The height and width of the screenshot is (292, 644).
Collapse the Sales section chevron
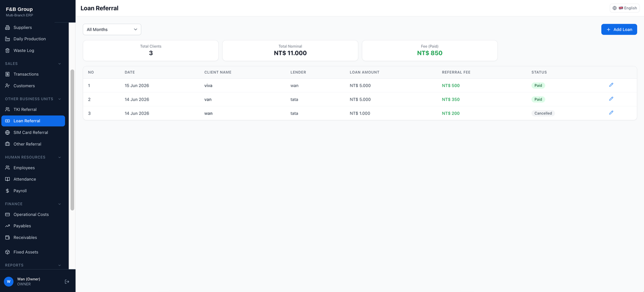point(59,63)
